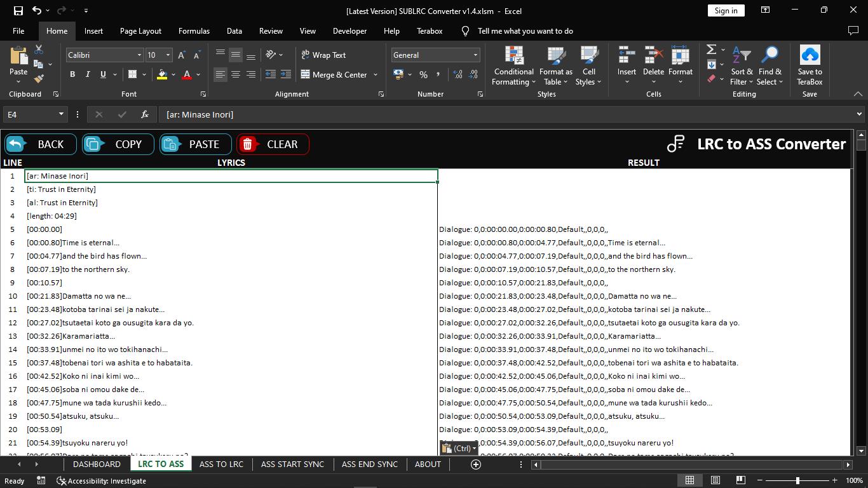Click the Insert cells icon

tap(627, 55)
